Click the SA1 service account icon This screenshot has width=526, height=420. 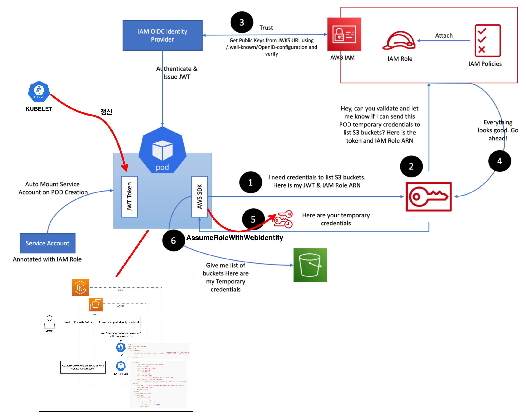pyautogui.click(x=121, y=347)
